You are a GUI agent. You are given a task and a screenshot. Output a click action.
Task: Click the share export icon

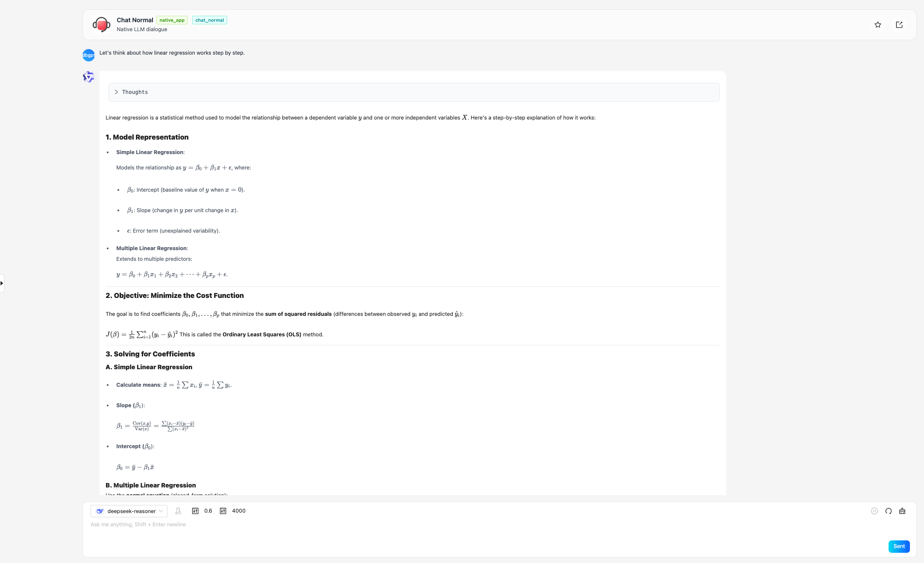(x=899, y=25)
